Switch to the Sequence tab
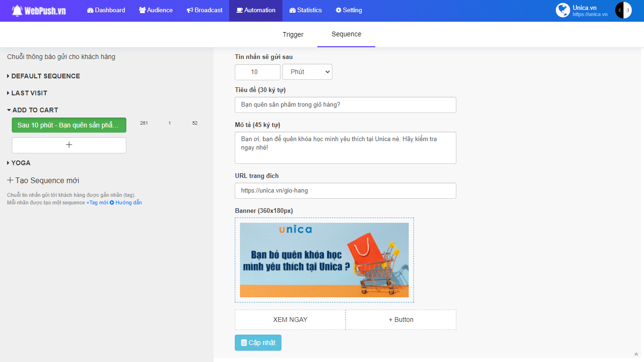Image resolution: width=644 pixels, height=362 pixels. pyautogui.click(x=347, y=34)
